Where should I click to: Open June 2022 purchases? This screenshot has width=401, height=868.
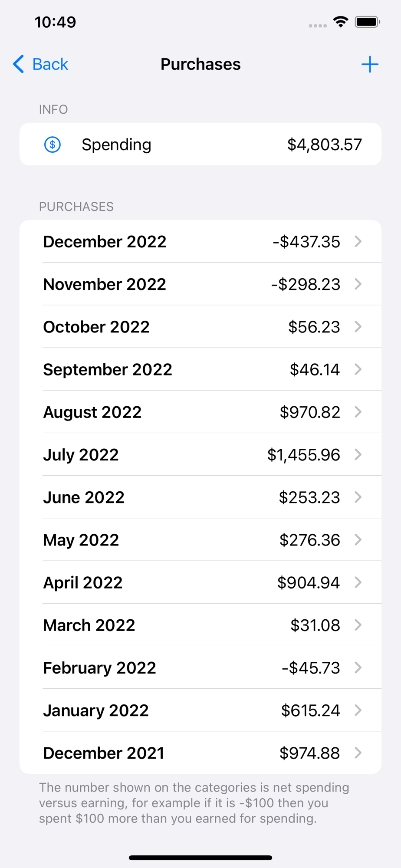pos(200,497)
